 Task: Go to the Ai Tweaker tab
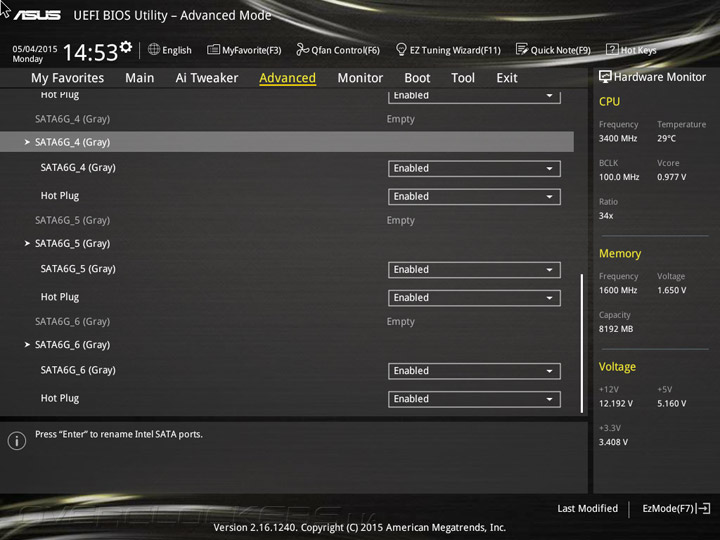click(x=207, y=78)
